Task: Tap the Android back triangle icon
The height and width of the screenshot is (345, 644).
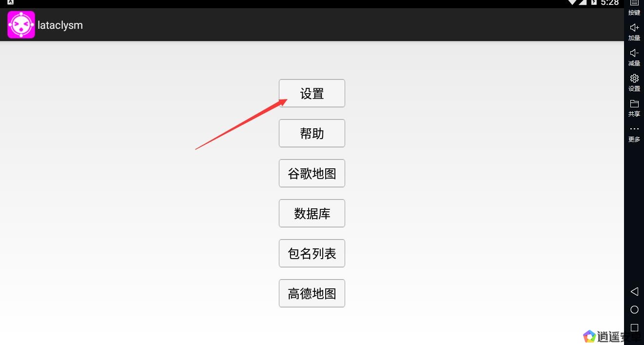Action: pos(634,291)
